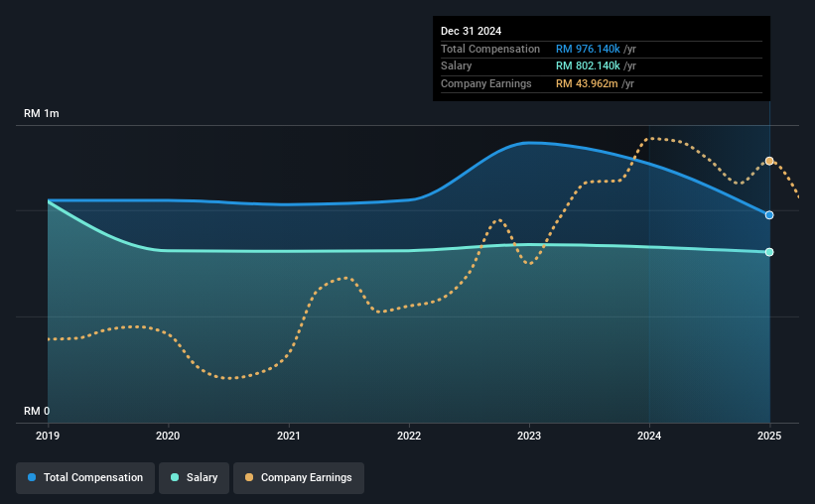The image size is (815, 504).
Task: Toggle the Salary legend button
Action: [194, 478]
